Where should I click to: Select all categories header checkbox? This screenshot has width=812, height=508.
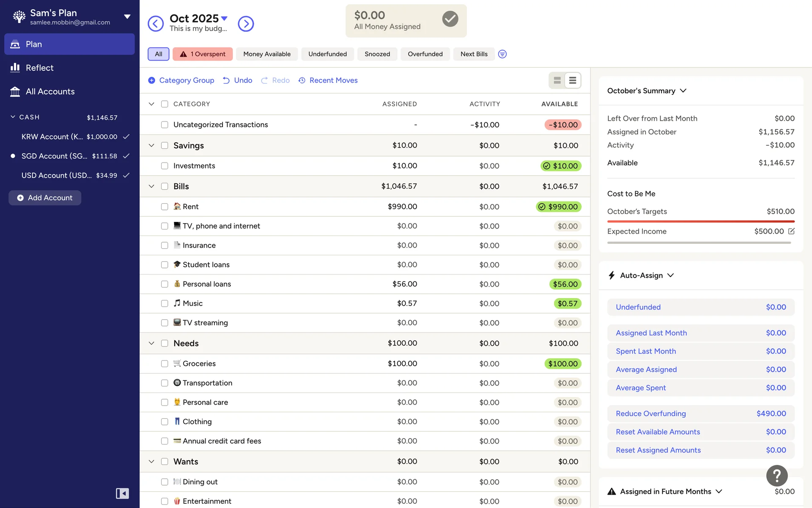point(165,104)
